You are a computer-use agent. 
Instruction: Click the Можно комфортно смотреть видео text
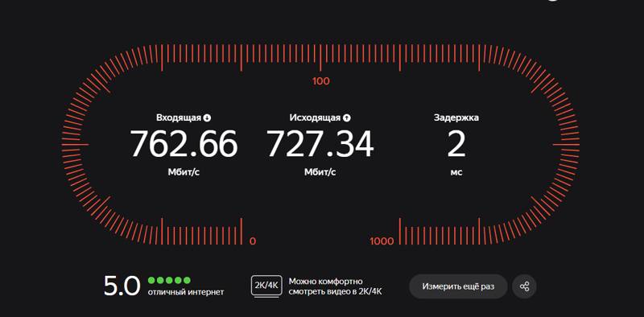336,286
